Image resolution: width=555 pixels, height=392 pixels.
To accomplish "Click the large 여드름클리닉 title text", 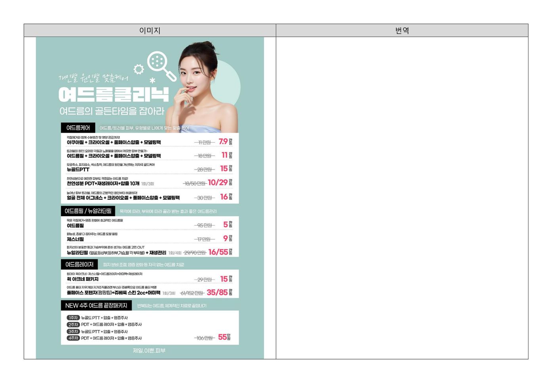I will (113, 95).
